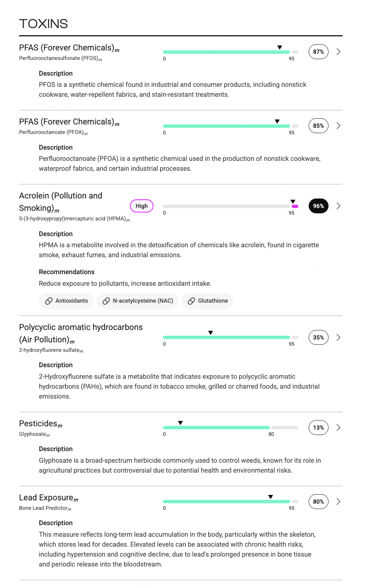
Task: Click the 80% Lead Exposure badge
Action: [x=319, y=502]
